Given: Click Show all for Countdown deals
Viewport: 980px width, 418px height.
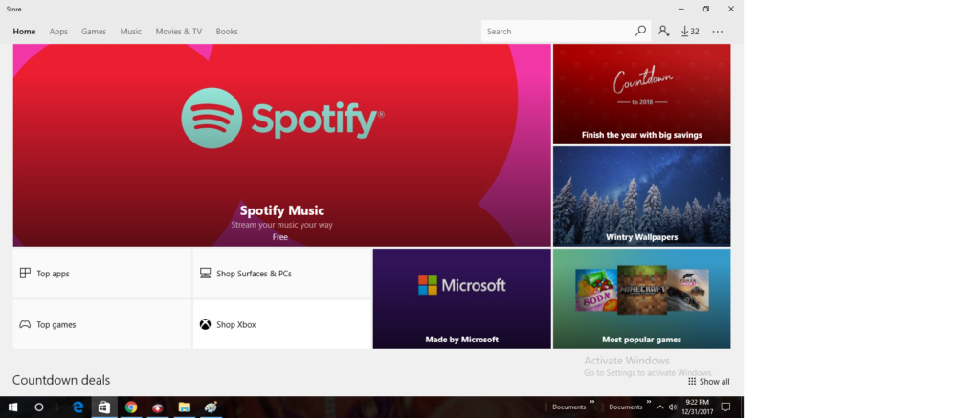Looking at the screenshot, I should point(709,381).
